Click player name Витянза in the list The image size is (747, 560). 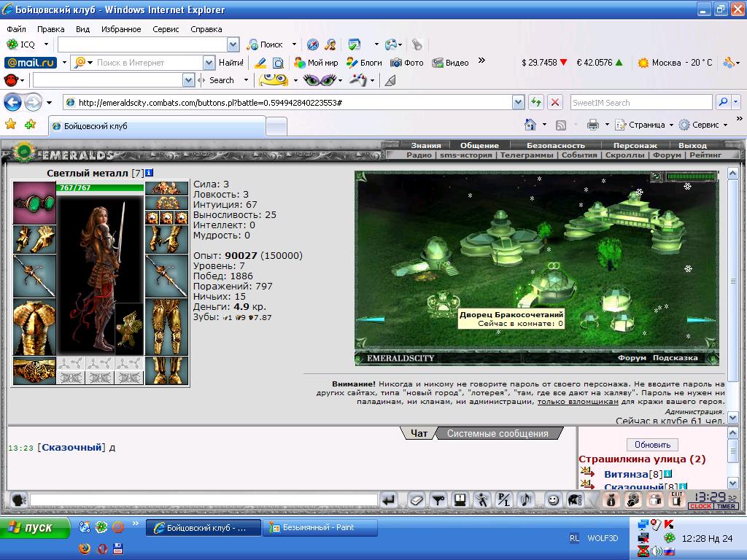click(626, 474)
